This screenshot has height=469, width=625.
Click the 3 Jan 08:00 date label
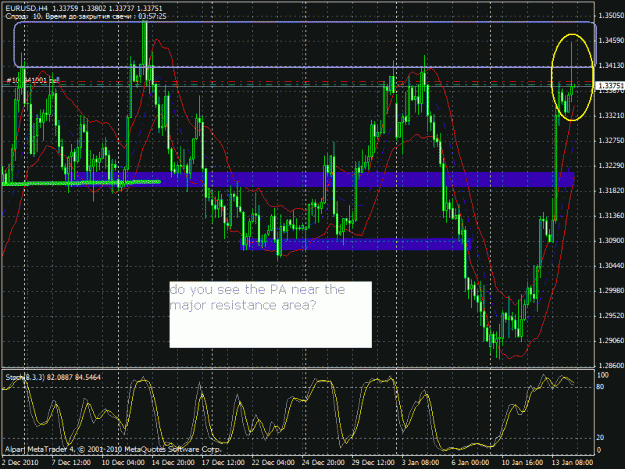pos(421,463)
